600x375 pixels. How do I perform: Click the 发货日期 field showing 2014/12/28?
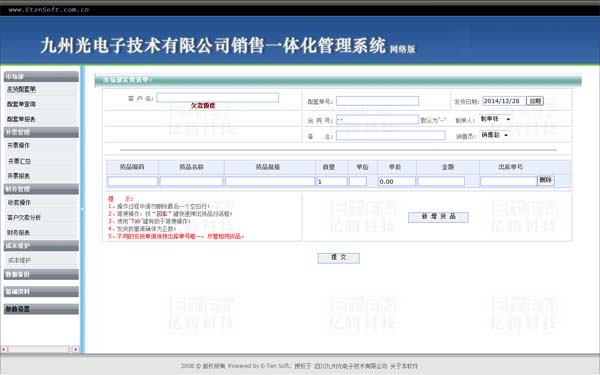[x=504, y=101]
